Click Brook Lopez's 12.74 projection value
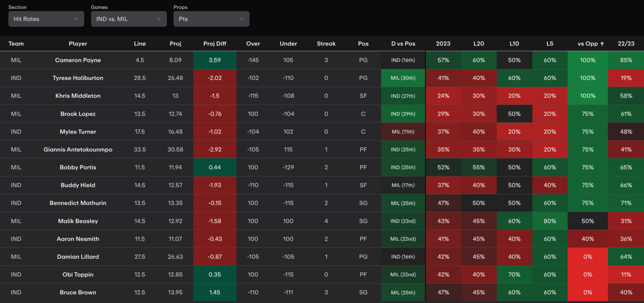The image size is (644, 303). tap(175, 114)
